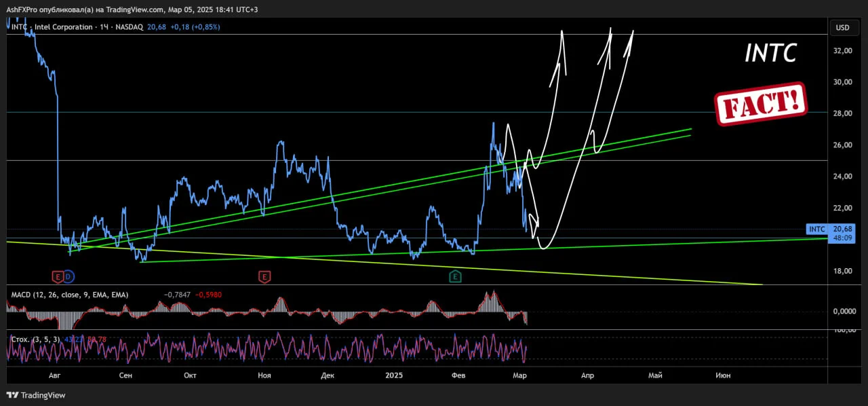The width and height of the screenshot is (868, 406).
Task: Click the 22,00 price axis label
Action: [x=843, y=208]
